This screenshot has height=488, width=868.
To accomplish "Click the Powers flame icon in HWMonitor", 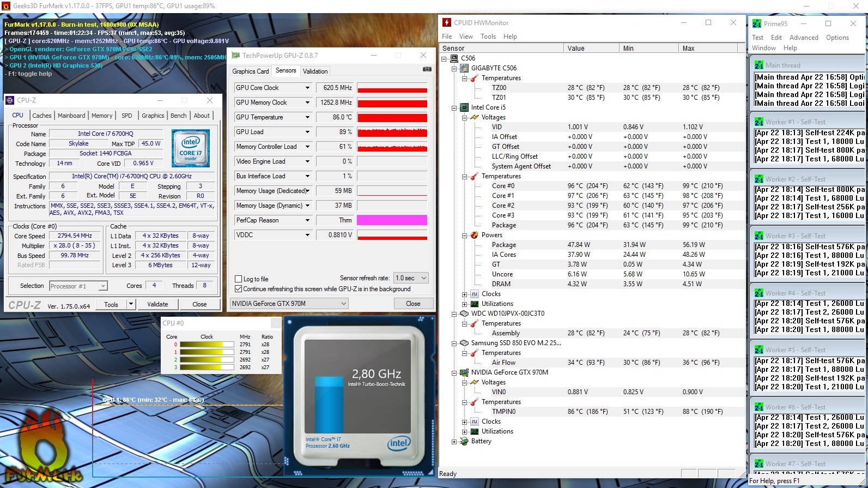I will (475, 235).
